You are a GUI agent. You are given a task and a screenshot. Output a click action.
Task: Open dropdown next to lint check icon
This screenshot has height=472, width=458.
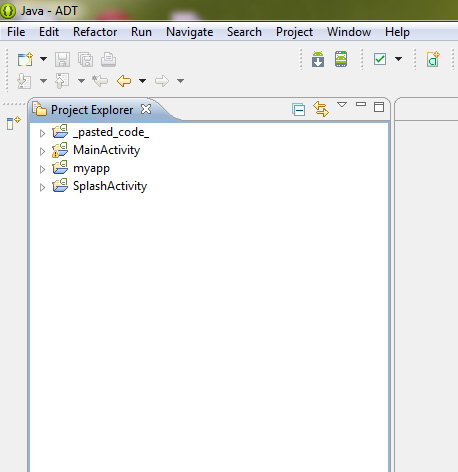point(398,59)
